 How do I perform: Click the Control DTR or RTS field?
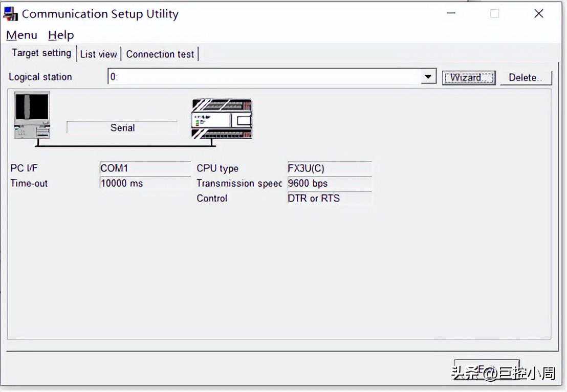[x=329, y=199]
